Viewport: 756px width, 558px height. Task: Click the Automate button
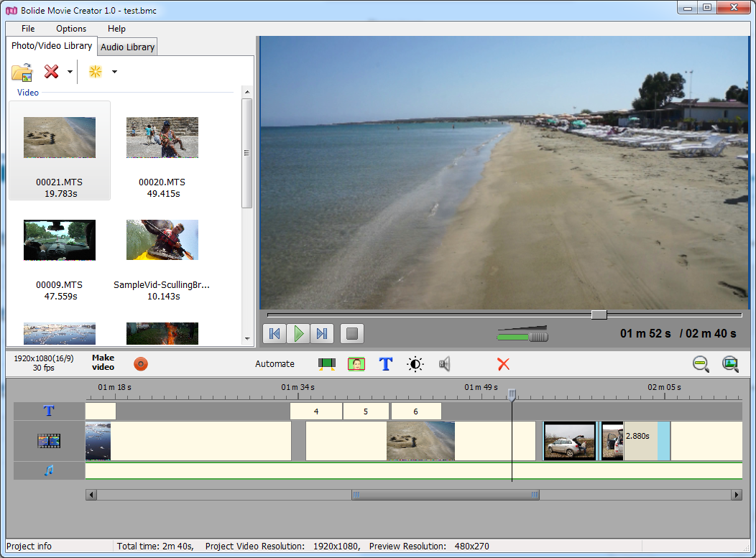(275, 364)
